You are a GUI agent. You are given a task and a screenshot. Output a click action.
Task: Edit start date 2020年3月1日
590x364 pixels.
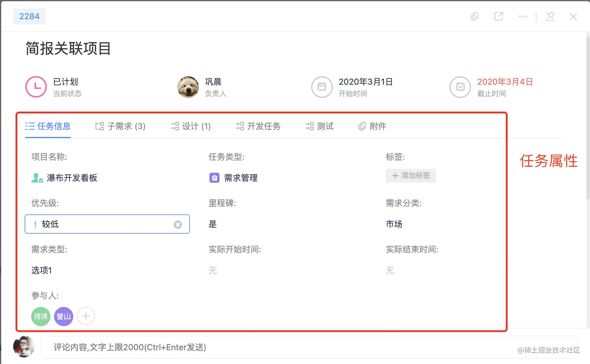click(x=366, y=82)
